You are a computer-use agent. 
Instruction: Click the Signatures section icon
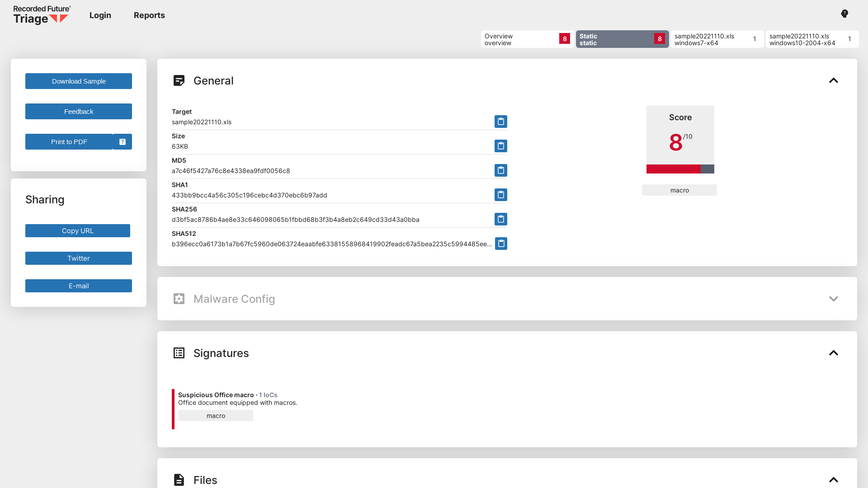tap(179, 353)
